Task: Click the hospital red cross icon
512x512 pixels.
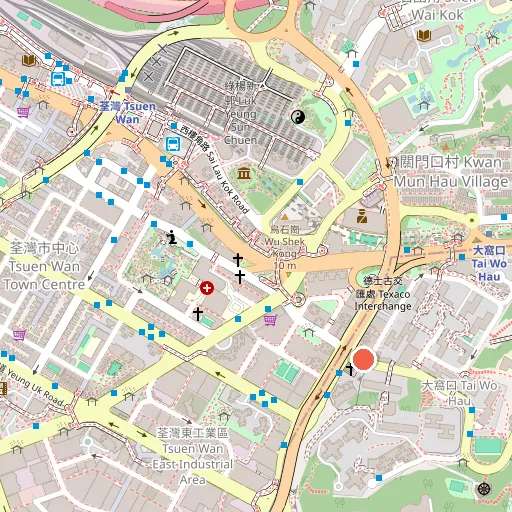Action: click(207, 288)
